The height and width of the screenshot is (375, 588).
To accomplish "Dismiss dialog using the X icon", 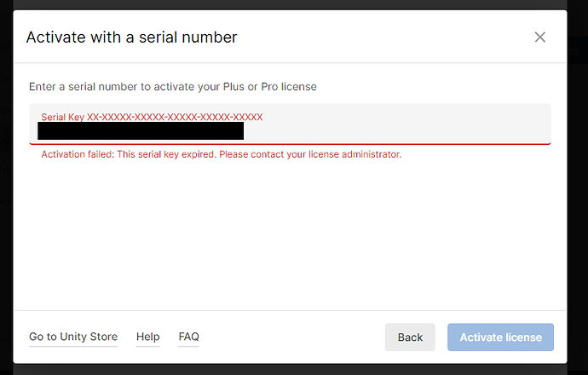I will click(x=539, y=37).
